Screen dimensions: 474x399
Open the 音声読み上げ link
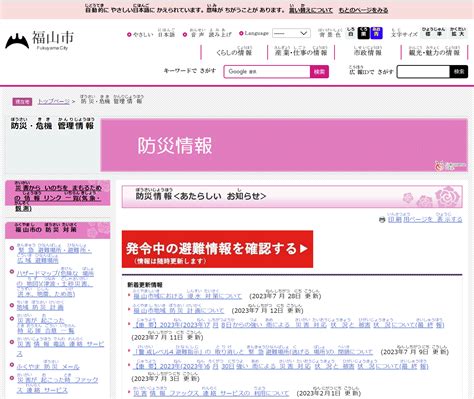pos(210,34)
